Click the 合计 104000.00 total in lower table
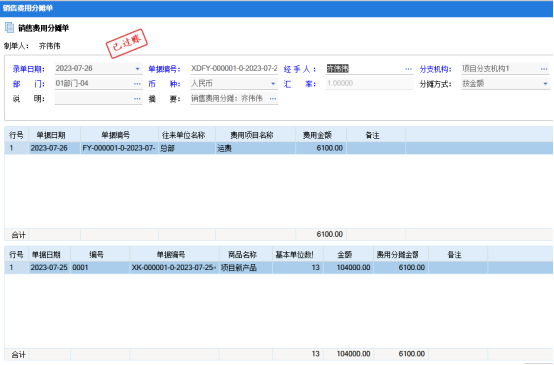 point(348,354)
